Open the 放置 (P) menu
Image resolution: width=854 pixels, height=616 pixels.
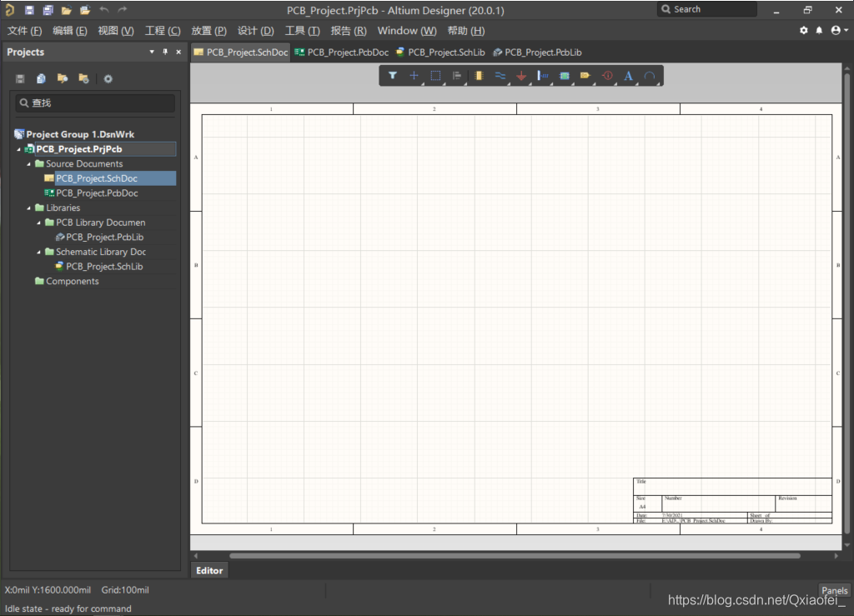[208, 31]
